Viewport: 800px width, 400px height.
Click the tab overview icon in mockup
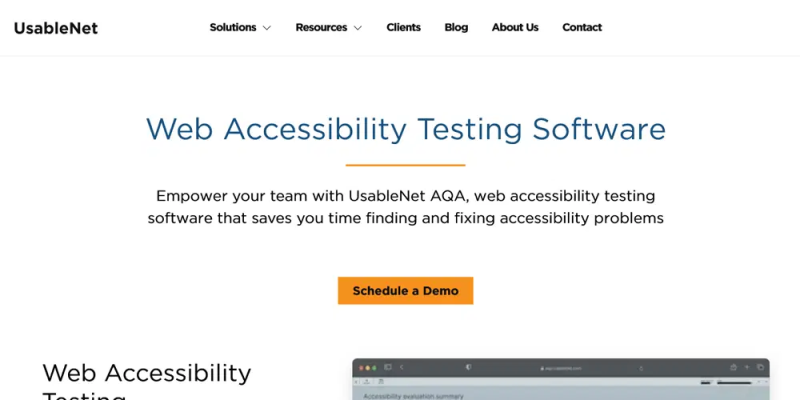tap(760, 367)
